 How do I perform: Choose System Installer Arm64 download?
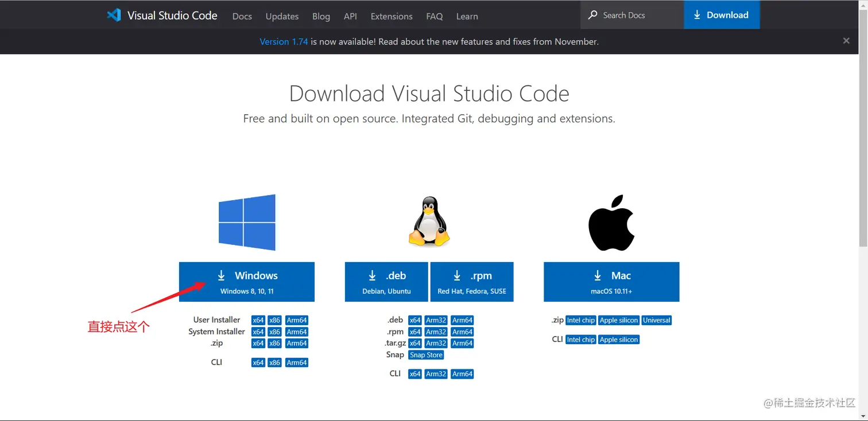pyautogui.click(x=297, y=332)
